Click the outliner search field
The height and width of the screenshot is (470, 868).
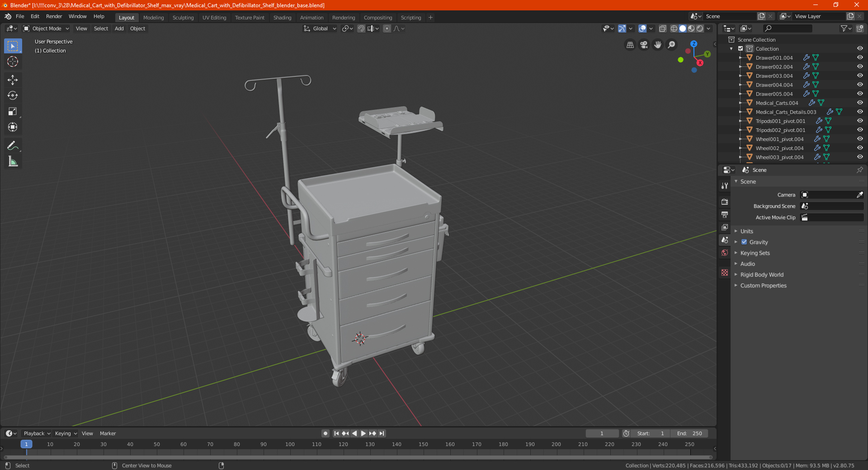pos(787,28)
